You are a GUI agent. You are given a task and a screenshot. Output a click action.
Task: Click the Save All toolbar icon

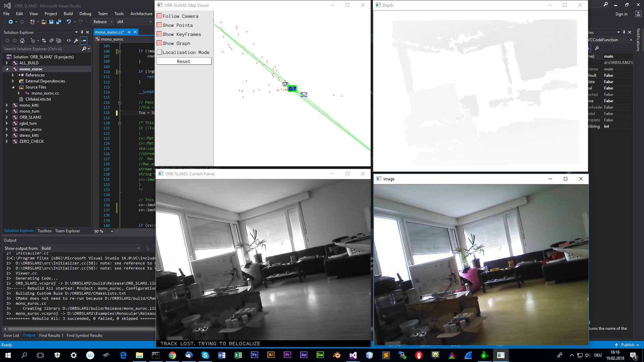[59, 22]
